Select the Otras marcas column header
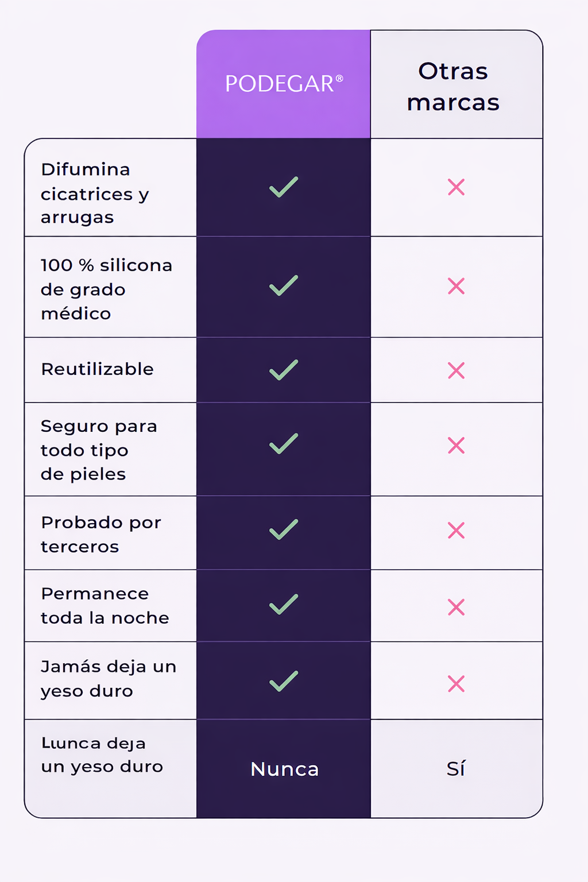The image size is (588, 882). click(453, 87)
